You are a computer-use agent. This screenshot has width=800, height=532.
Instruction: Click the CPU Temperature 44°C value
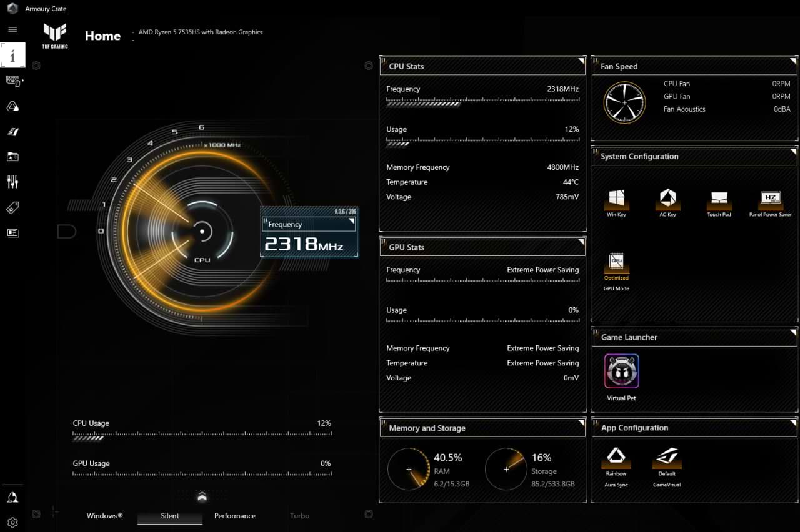coord(571,182)
